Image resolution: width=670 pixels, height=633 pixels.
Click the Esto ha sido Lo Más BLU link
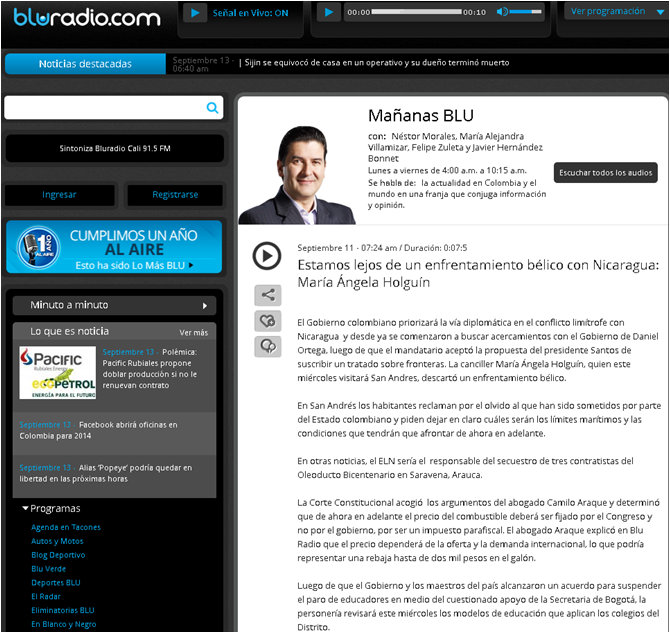click(134, 265)
